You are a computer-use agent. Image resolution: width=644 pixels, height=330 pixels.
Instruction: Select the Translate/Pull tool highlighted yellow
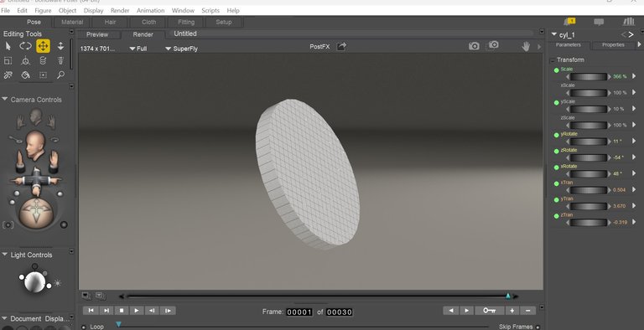click(43, 46)
